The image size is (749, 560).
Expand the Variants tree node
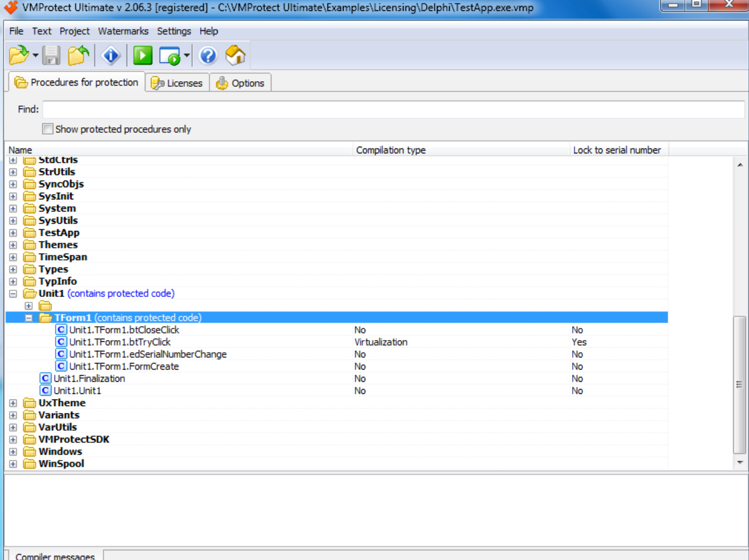click(x=13, y=415)
